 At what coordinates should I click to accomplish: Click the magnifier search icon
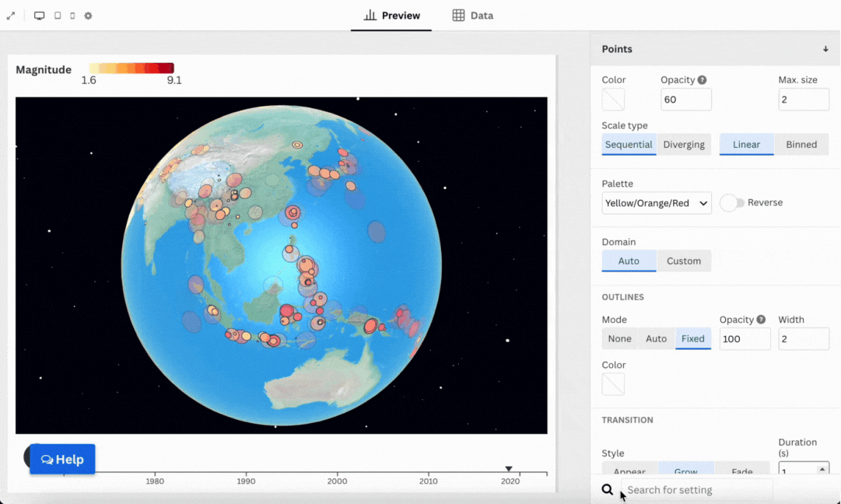coord(608,490)
